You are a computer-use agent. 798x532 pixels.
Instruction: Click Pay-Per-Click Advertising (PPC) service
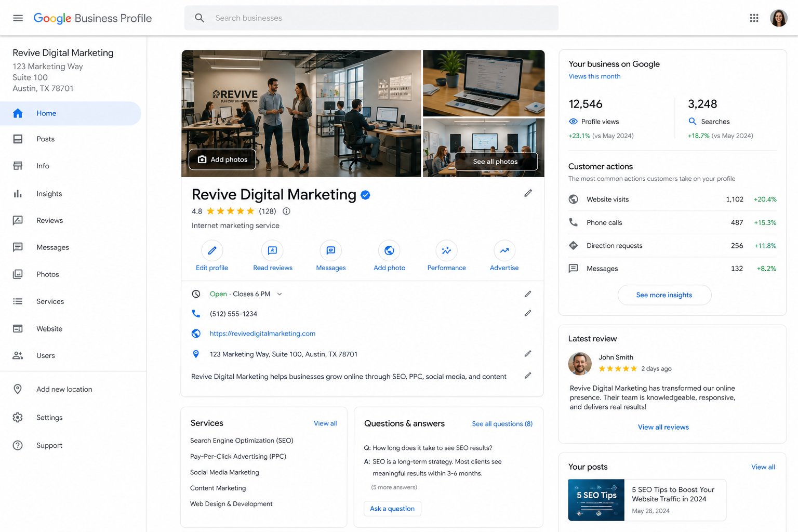coord(238,457)
